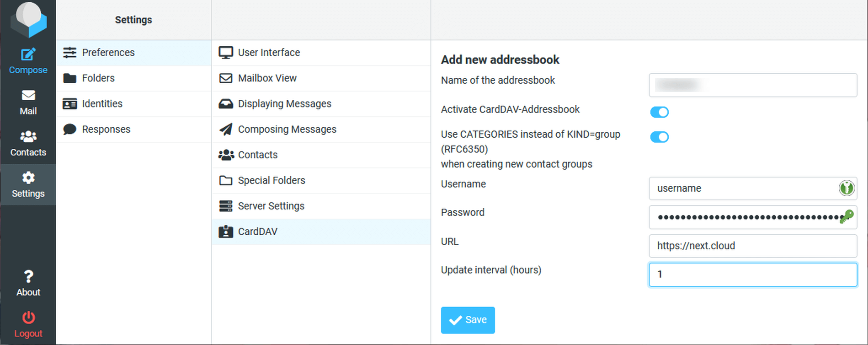This screenshot has width=868, height=345.
Task: Select the Update interval hours field
Action: (x=752, y=275)
